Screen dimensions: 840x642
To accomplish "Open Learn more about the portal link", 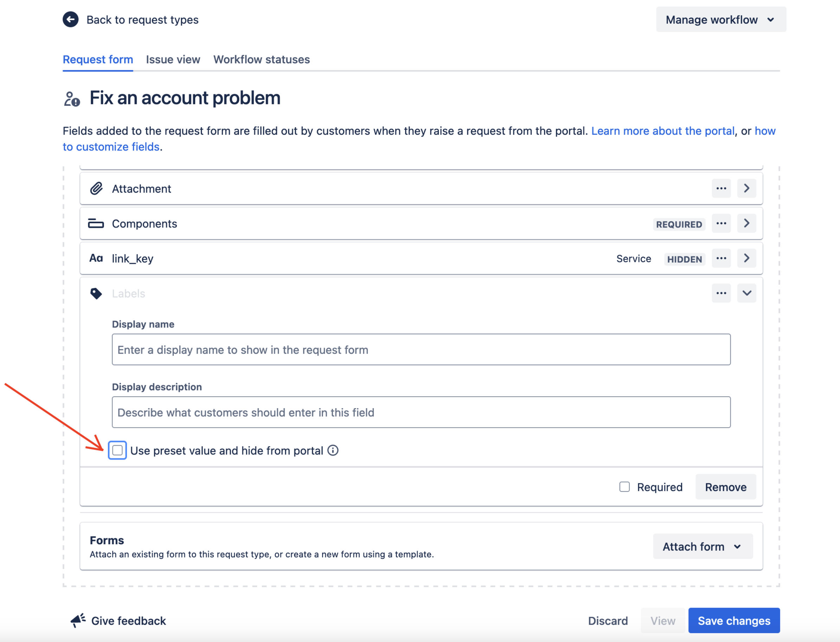I will (x=663, y=131).
